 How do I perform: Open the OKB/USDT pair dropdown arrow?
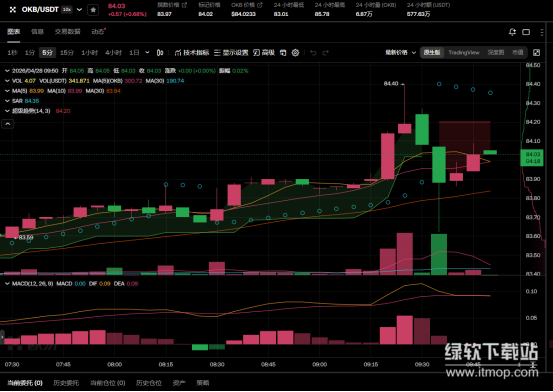point(79,10)
